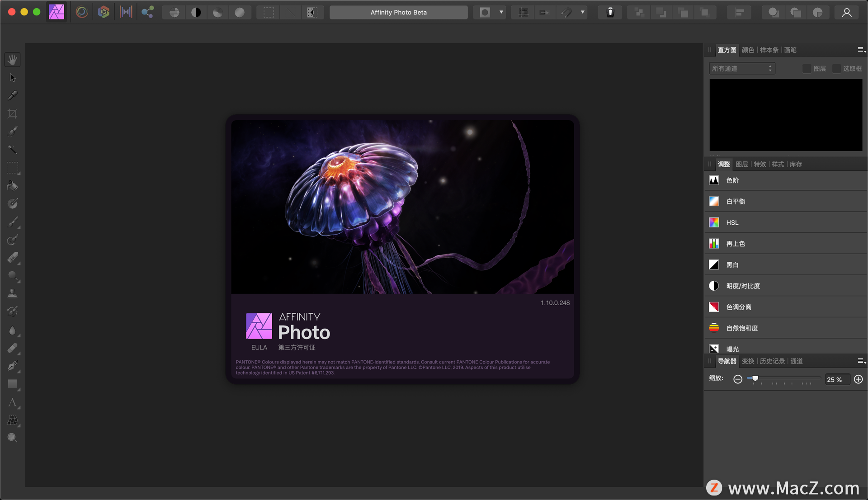Select the hand View tool
The image size is (868, 500).
[x=13, y=60]
